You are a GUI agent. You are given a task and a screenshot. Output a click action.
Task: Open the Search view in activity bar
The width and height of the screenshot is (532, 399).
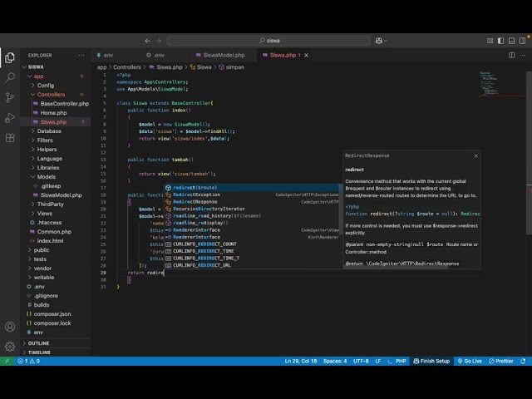click(10, 77)
